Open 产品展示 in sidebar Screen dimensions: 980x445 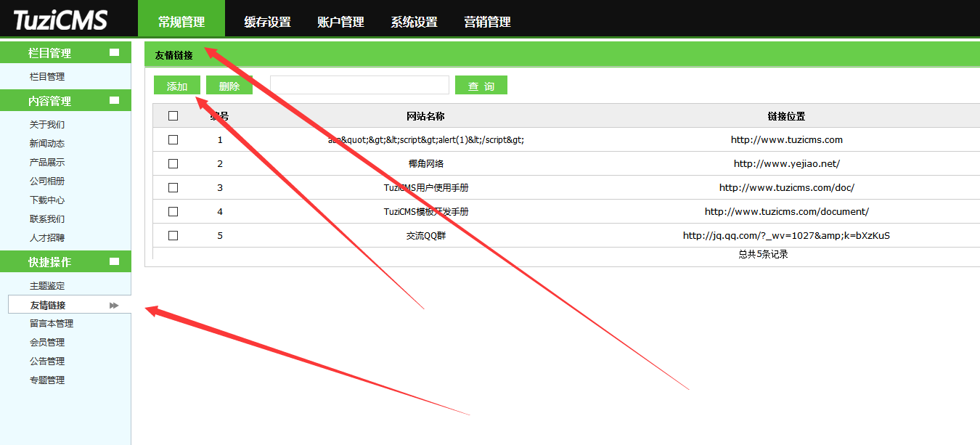pyautogui.click(x=47, y=162)
